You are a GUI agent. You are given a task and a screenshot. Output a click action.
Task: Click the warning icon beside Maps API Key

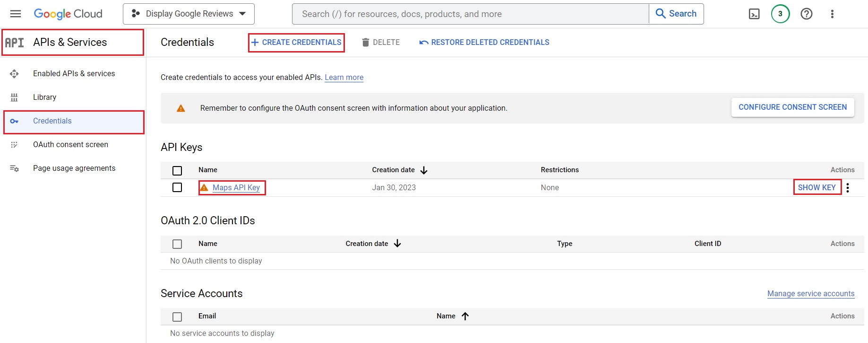(204, 188)
